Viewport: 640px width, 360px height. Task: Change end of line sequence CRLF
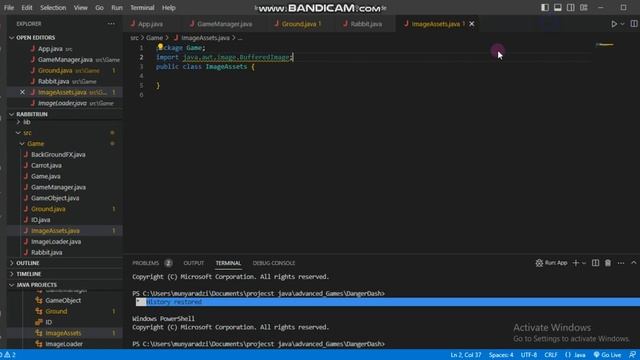click(551, 355)
